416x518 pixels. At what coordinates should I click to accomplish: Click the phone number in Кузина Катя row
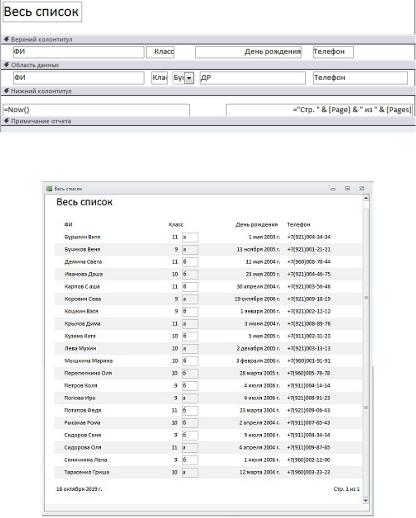coord(309,336)
